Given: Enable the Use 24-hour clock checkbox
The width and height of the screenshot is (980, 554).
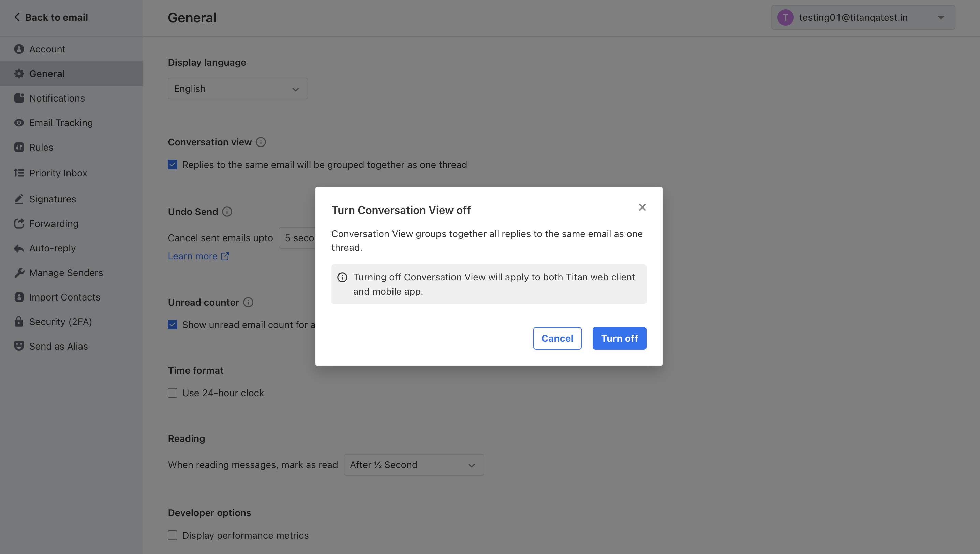Looking at the screenshot, I should coord(173,393).
